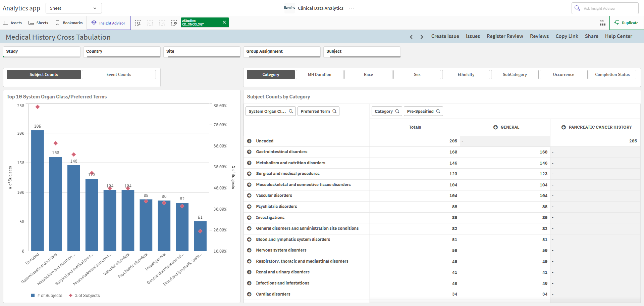Open the Study filter pane
The image size is (644, 306).
pyautogui.click(x=42, y=52)
